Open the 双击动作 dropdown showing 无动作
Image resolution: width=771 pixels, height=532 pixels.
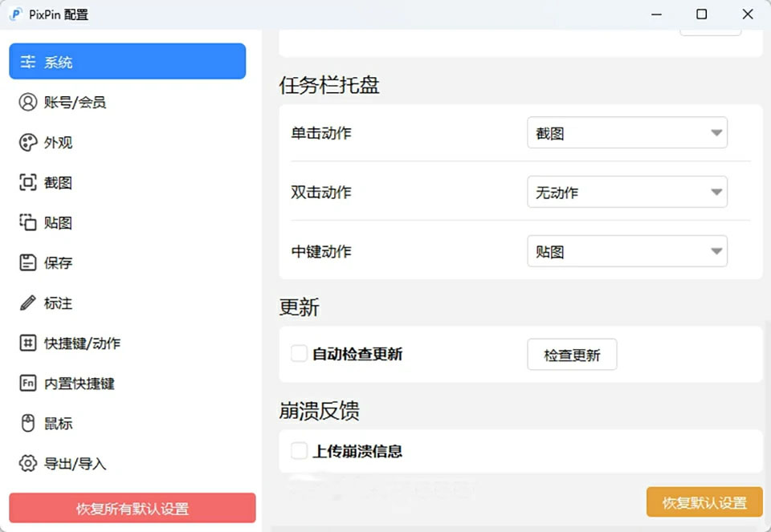tap(626, 193)
